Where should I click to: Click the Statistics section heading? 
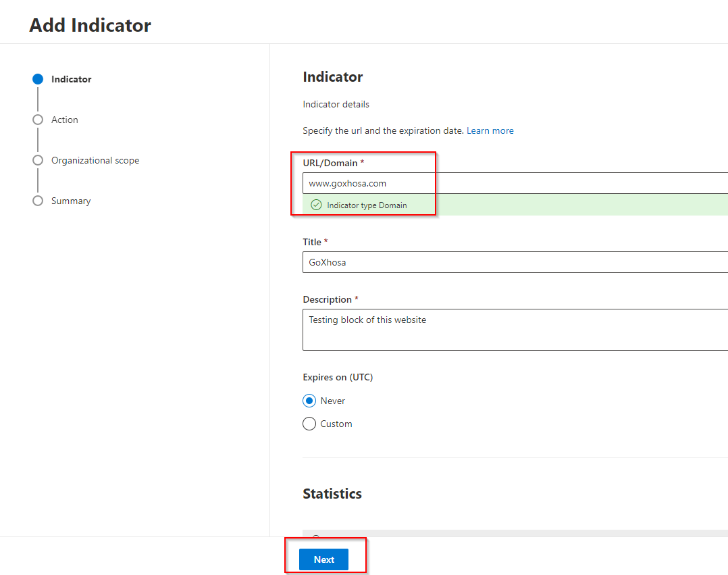click(x=332, y=493)
